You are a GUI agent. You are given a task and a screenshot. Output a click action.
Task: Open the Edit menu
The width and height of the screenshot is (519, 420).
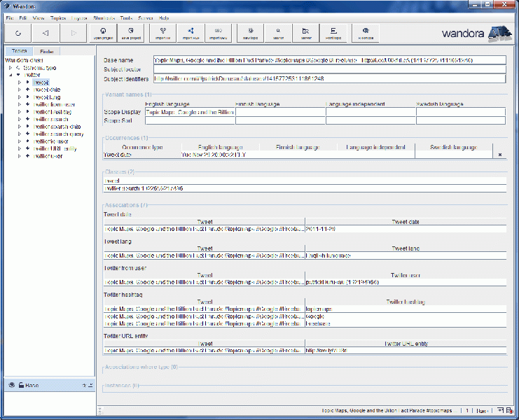tap(23, 18)
